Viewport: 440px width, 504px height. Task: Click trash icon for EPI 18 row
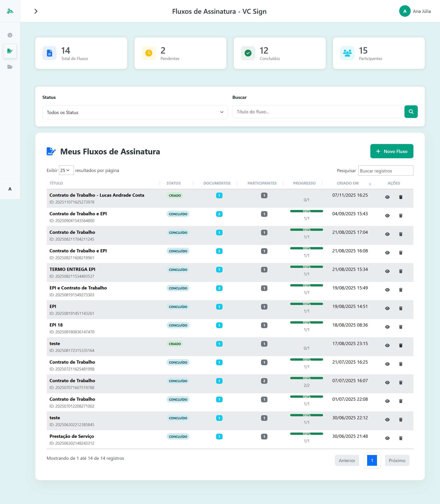tap(401, 327)
